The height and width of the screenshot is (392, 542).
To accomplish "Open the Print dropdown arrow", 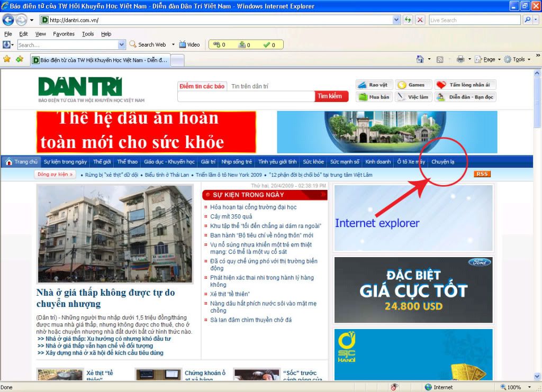I will click(x=469, y=59).
